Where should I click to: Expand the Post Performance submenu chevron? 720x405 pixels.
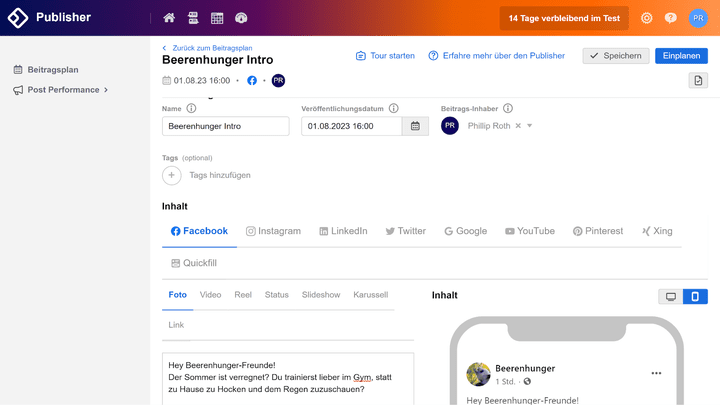coord(106,90)
